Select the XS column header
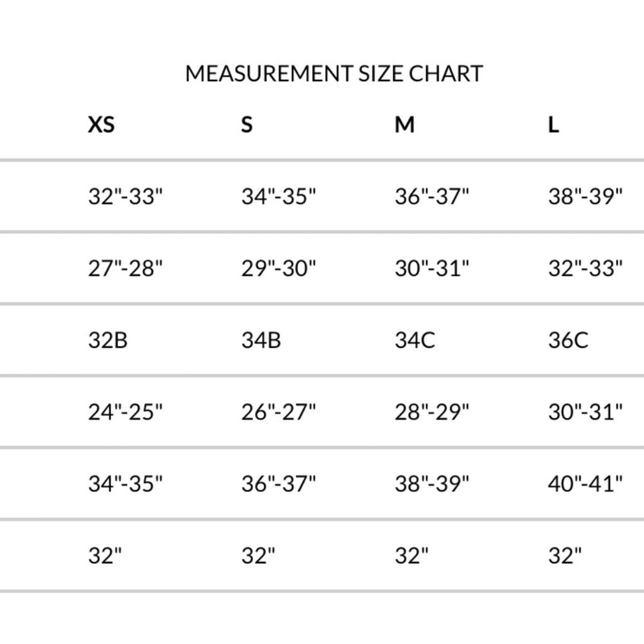This screenshot has height=644, width=644. 101,124
